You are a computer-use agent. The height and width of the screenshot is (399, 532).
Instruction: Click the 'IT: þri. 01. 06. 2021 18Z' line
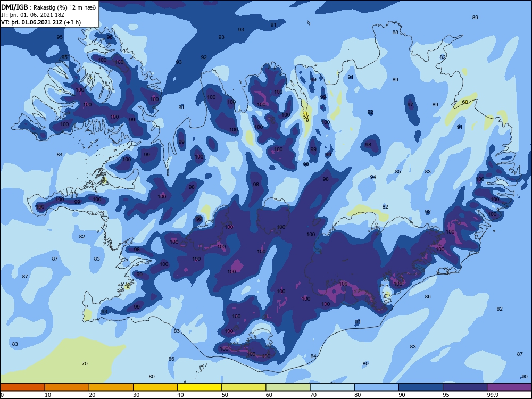pos(33,15)
